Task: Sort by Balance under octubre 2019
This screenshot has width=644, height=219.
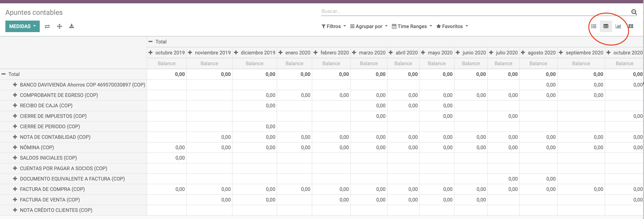Action: coord(166,63)
